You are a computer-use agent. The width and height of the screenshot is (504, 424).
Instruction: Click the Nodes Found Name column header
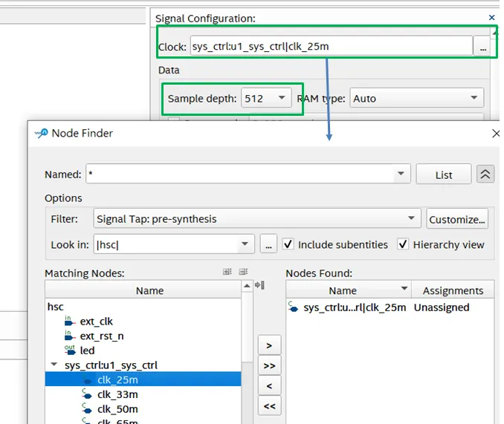tap(349, 290)
